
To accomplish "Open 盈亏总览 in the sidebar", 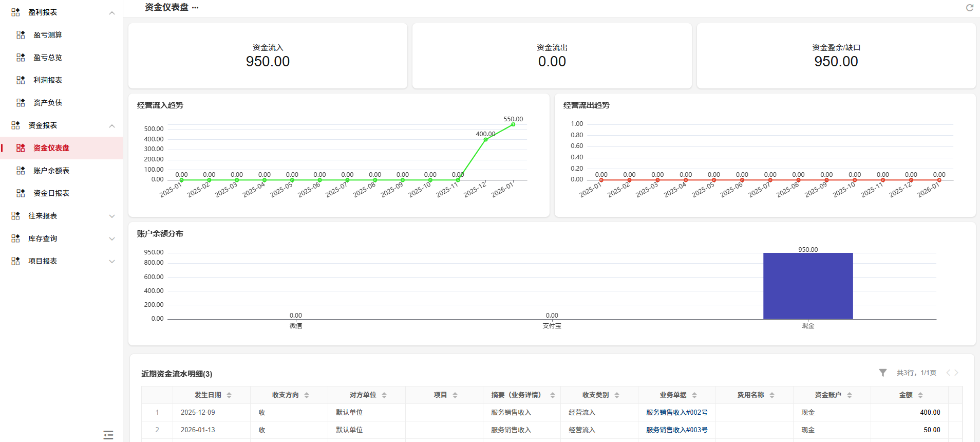I will pyautogui.click(x=48, y=58).
